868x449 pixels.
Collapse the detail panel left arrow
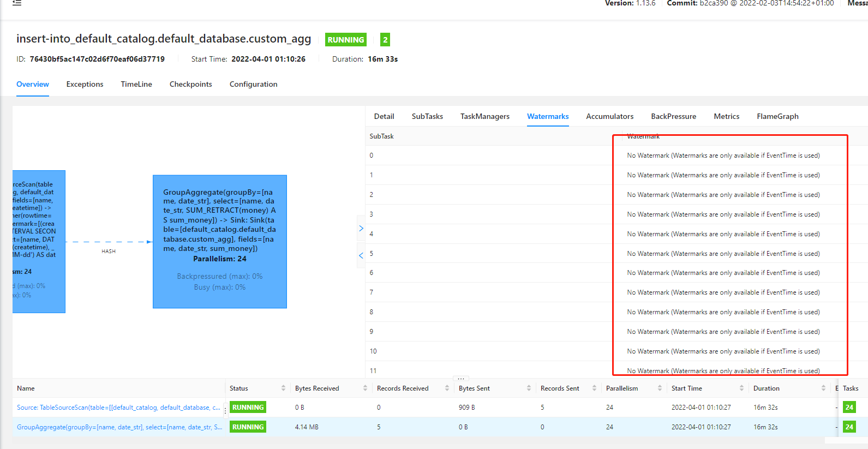[x=361, y=255]
